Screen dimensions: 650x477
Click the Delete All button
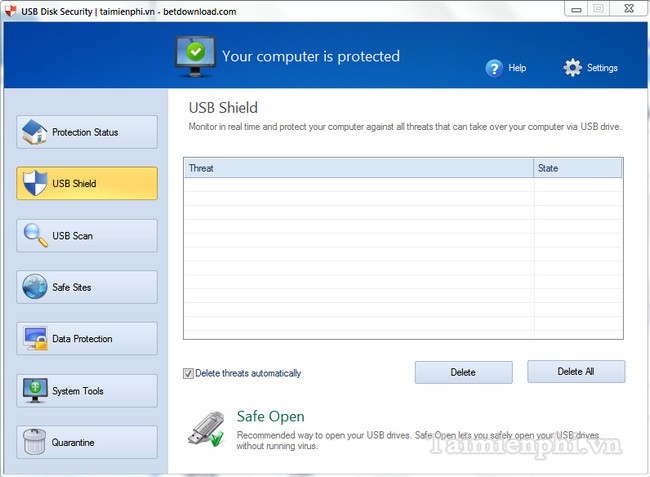pyautogui.click(x=576, y=371)
